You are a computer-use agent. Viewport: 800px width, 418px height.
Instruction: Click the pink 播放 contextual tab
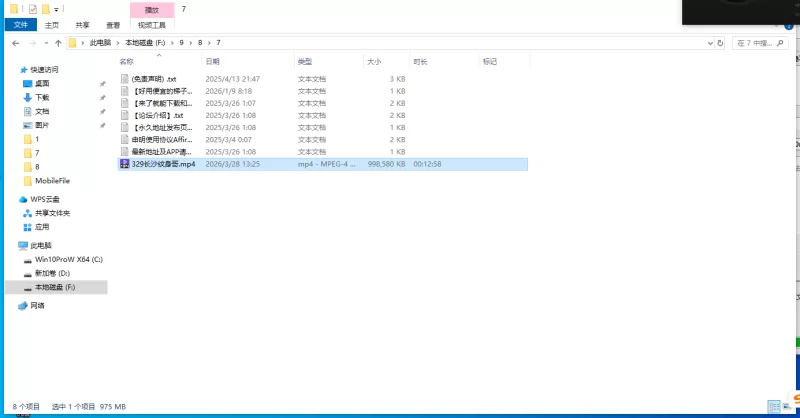tap(152, 10)
